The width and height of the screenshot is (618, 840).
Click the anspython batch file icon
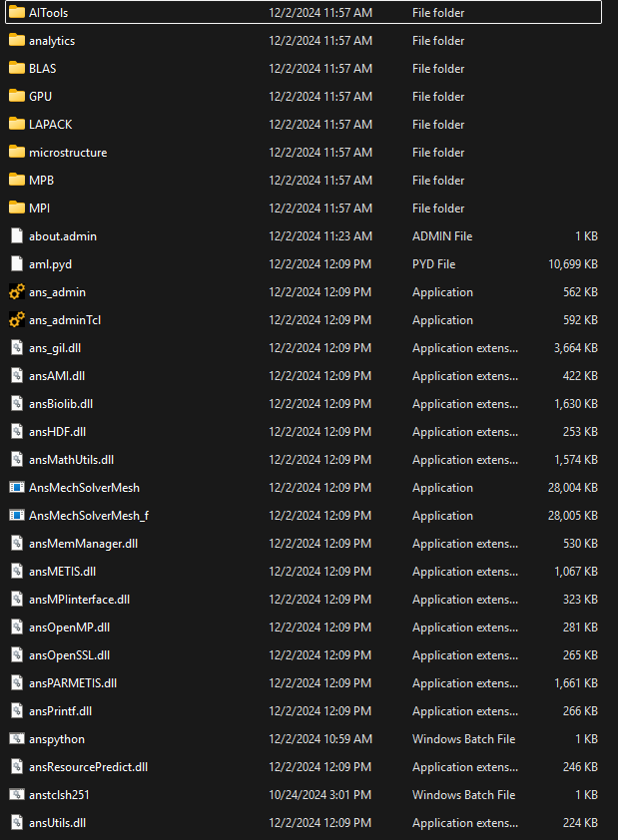[17, 739]
